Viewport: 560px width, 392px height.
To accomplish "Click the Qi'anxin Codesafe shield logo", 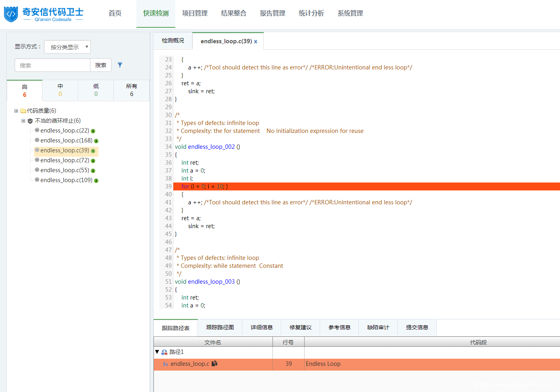I will click(x=11, y=14).
